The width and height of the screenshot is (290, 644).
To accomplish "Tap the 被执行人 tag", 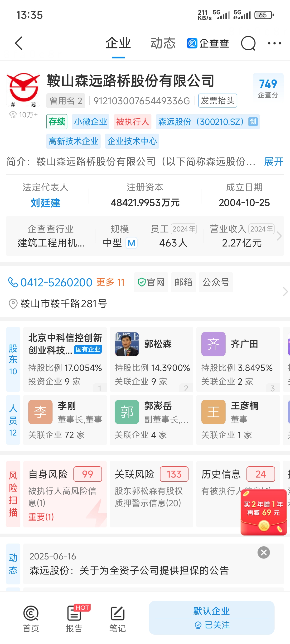I will click(x=133, y=122).
